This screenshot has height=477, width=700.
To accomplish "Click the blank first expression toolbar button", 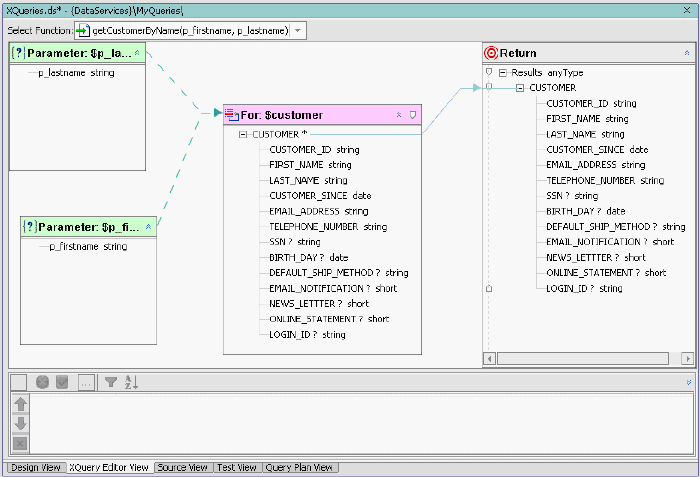I will [x=18, y=382].
